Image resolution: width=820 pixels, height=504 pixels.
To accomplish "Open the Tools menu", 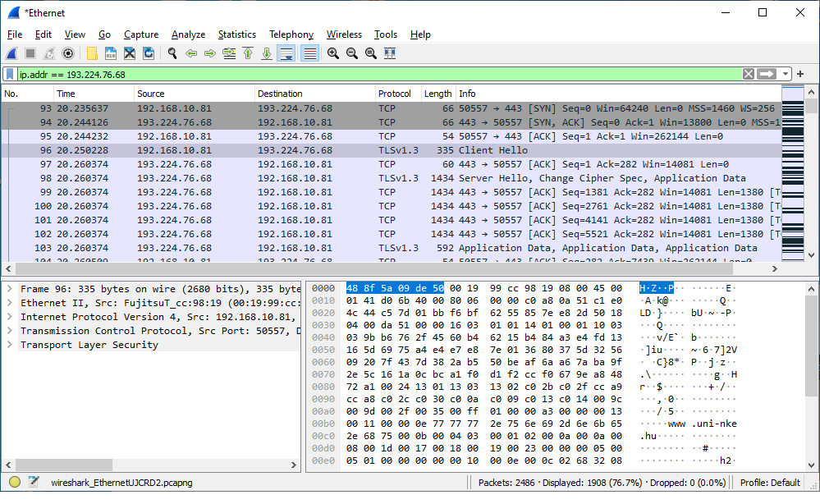I will pyautogui.click(x=386, y=34).
